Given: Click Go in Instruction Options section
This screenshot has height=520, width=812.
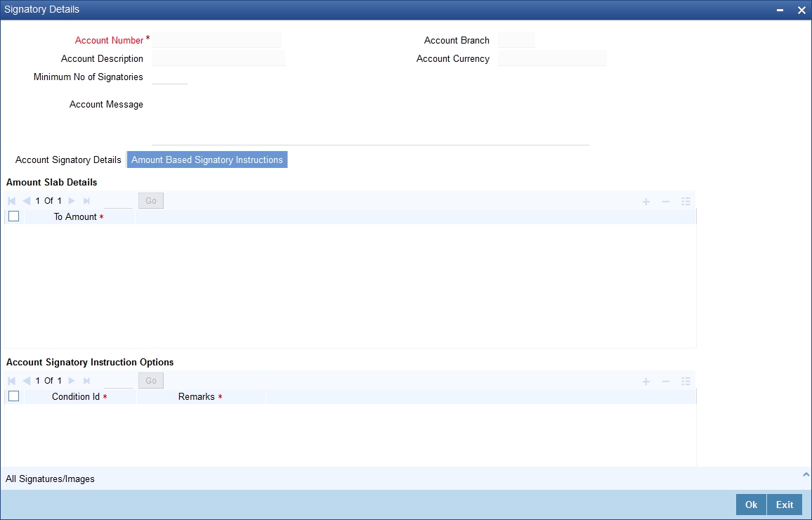Looking at the screenshot, I should click(151, 380).
